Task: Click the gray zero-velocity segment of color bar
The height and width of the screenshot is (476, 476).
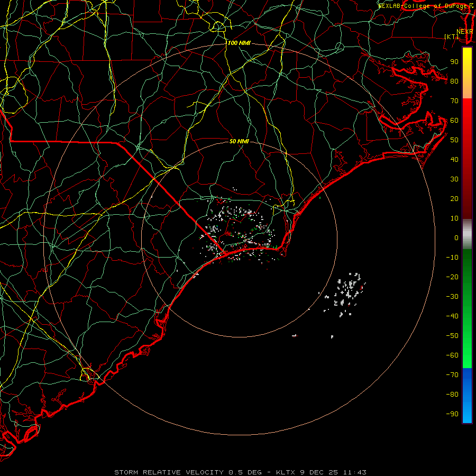Action: pos(467,234)
